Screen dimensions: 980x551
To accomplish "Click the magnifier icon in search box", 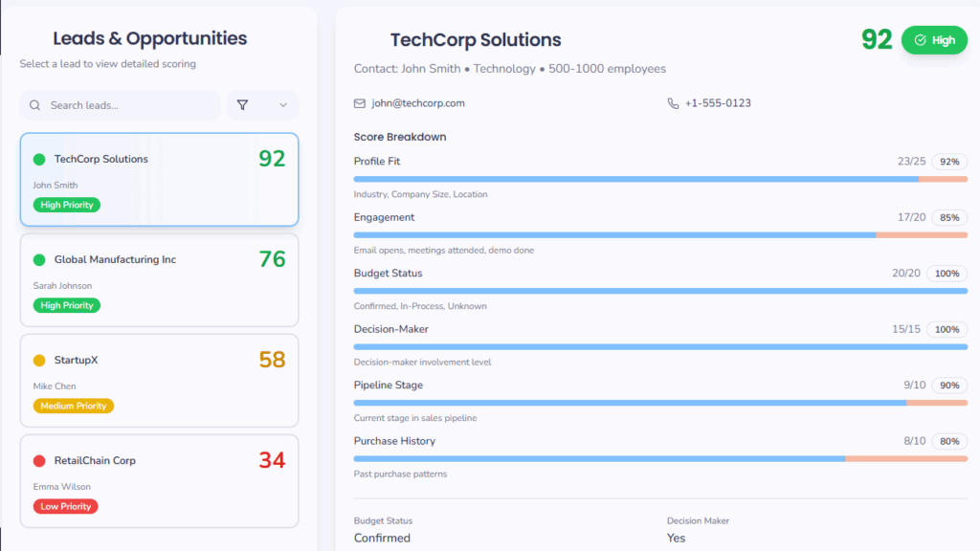I will click(35, 105).
